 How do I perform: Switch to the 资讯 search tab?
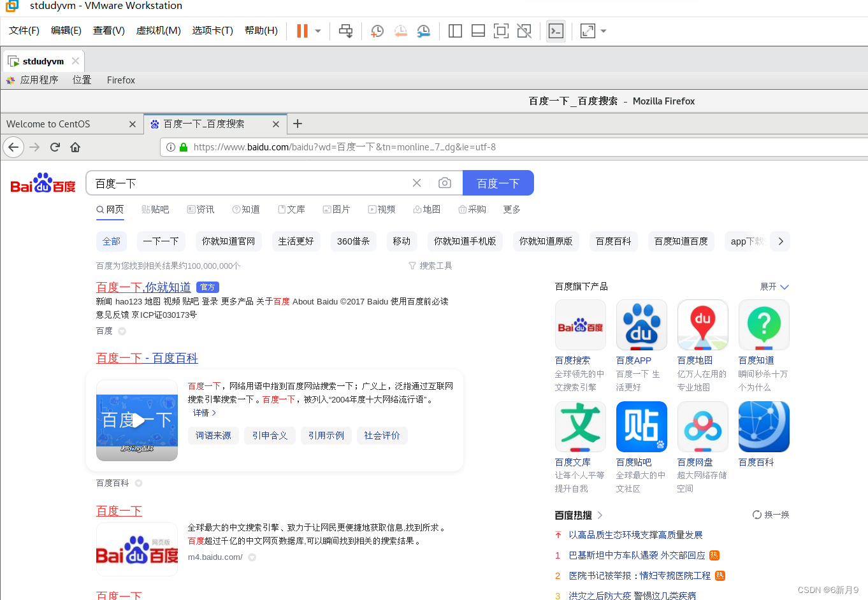click(201, 210)
